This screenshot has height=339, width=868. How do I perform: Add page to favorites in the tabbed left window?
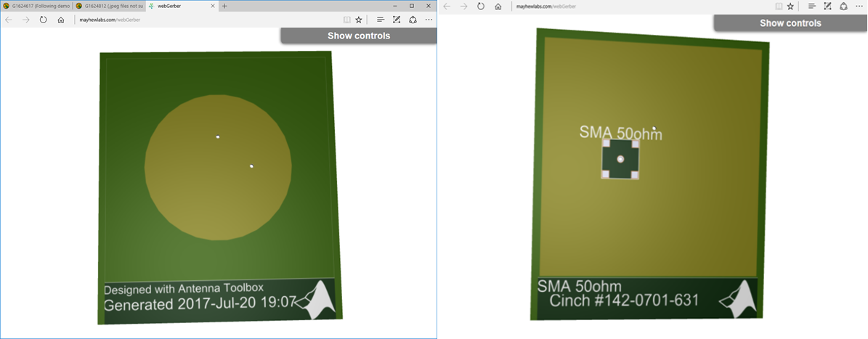pyautogui.click(x=359, y=20)
